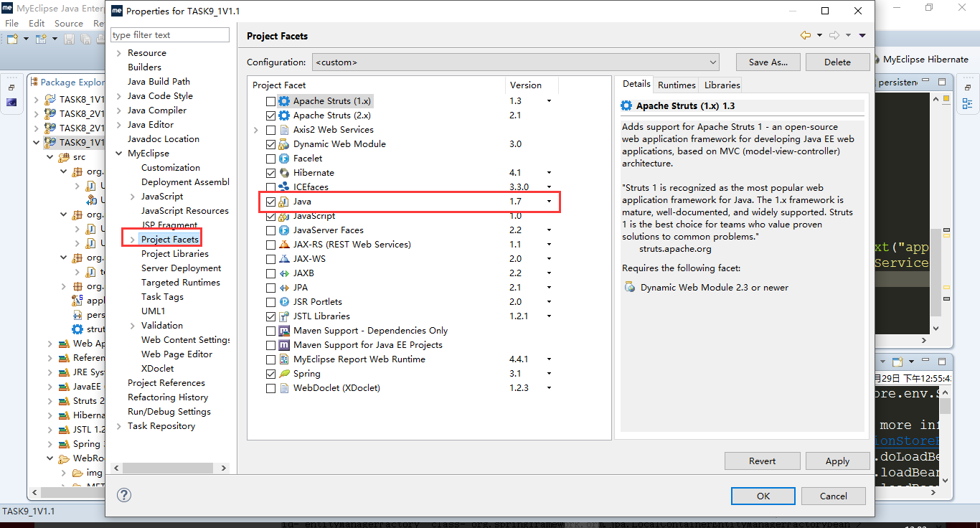Uncheck the Apache Struts (2.x) facet
980x528 pixels.
click(x=270, y=115)
